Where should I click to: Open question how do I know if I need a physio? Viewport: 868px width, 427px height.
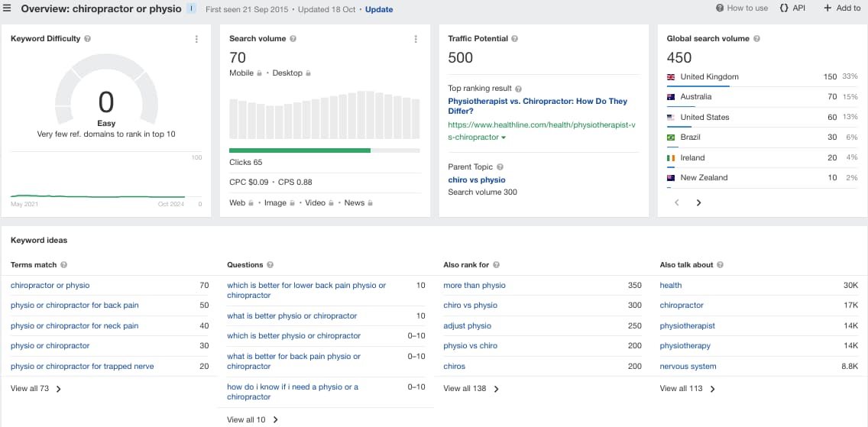click(293, 392)
